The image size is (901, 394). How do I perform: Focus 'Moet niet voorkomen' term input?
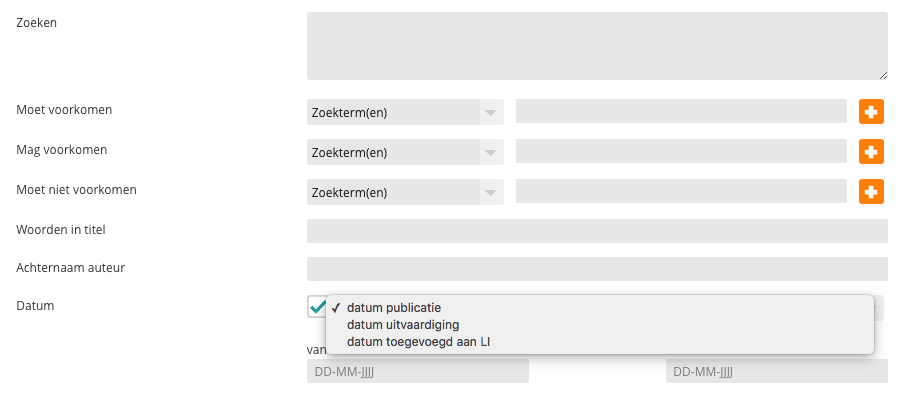coord(681,191)
